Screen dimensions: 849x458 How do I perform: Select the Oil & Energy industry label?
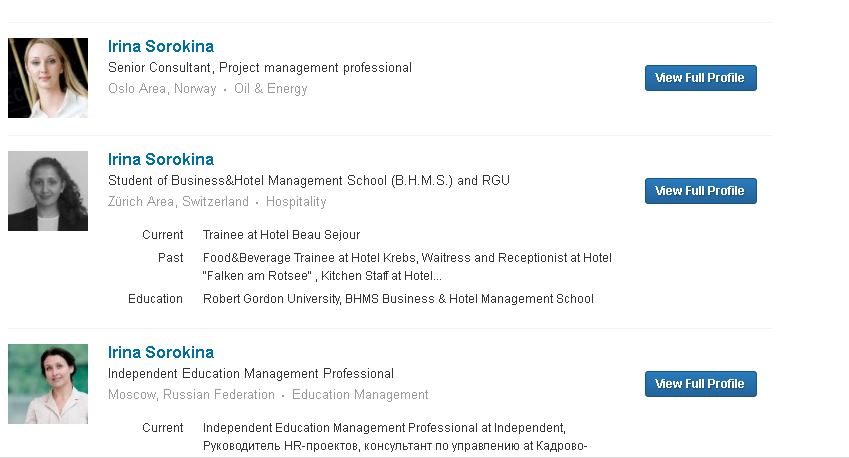[x=271, y=89]
